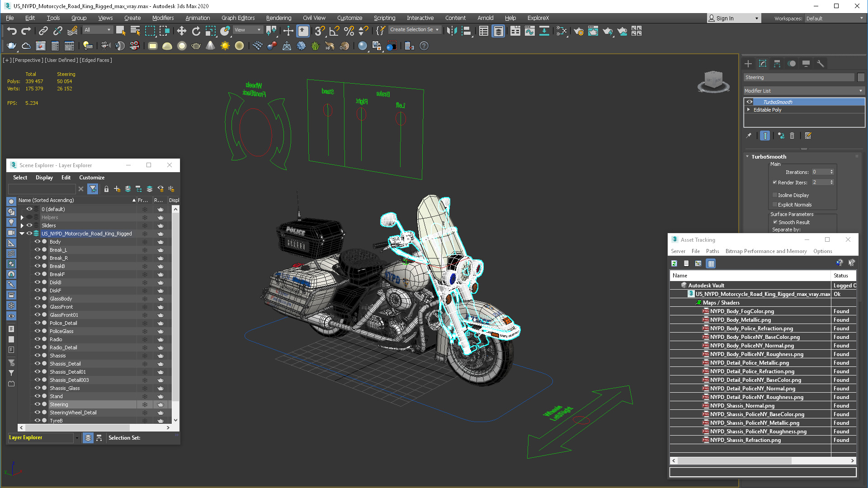This screenshot has height=488, width=868.
Task: Open the Modifier List dropdown
Action: click(804, 91)
